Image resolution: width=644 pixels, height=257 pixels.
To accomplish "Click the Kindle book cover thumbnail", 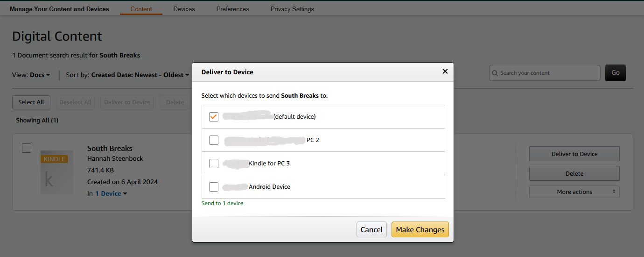I will 57,172.
